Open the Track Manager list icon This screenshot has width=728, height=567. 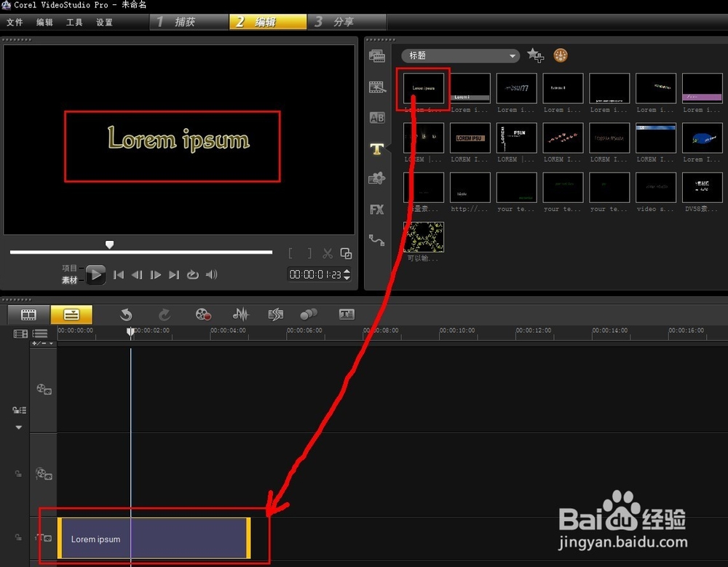pyautogui.click(x=40, y=333)
